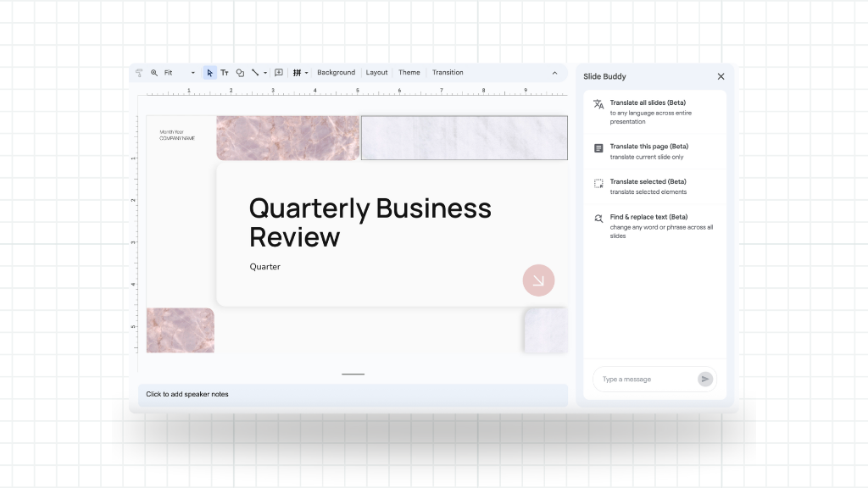The height and width of the screenshot is (488, 868).
Task: Open the Background options
Action: (336, 73)
